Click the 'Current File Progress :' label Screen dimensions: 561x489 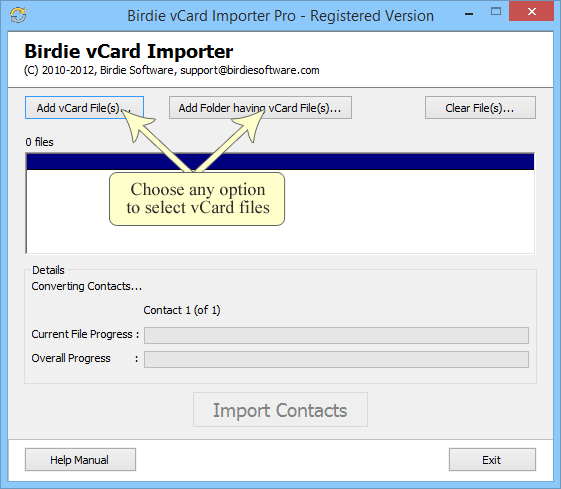tap(85, 334)
